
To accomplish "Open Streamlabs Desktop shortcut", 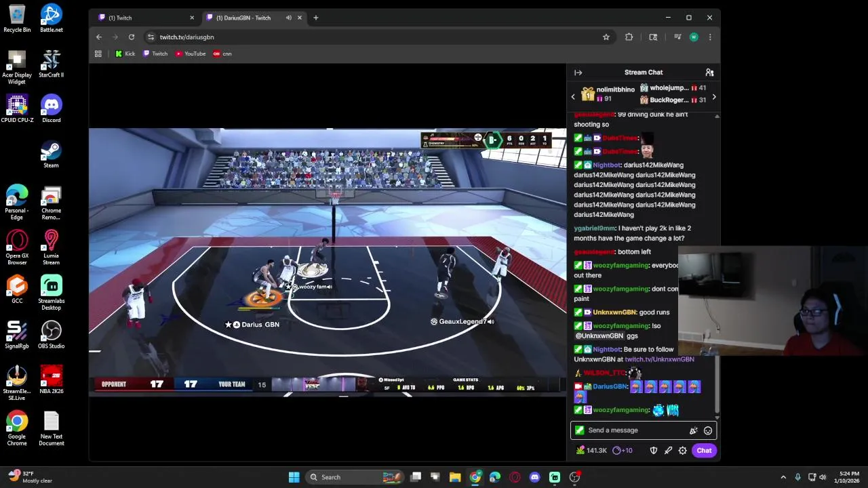I will click(x=52, y=293).
